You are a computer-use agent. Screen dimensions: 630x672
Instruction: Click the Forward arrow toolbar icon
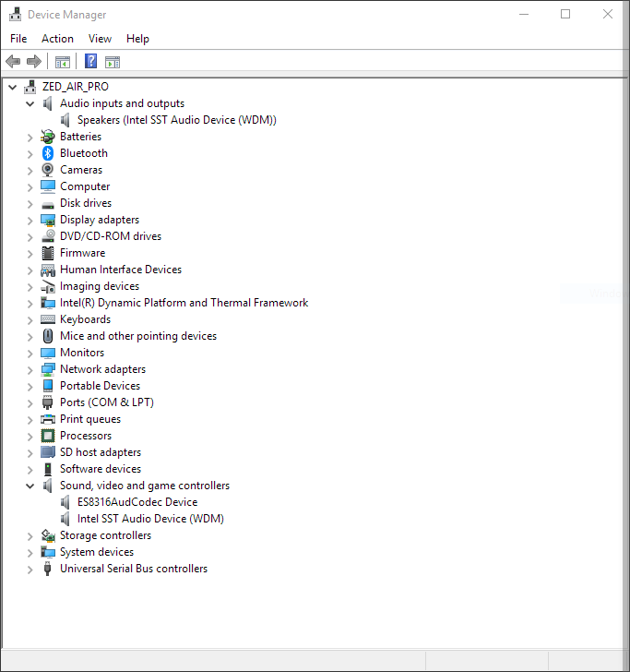point(34,62)
